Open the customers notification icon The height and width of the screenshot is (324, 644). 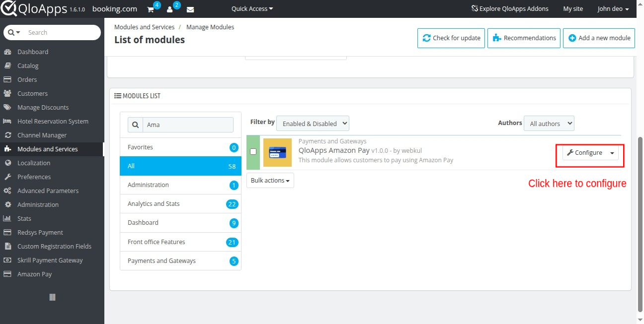pyautogui.click(x=170, y=9)
